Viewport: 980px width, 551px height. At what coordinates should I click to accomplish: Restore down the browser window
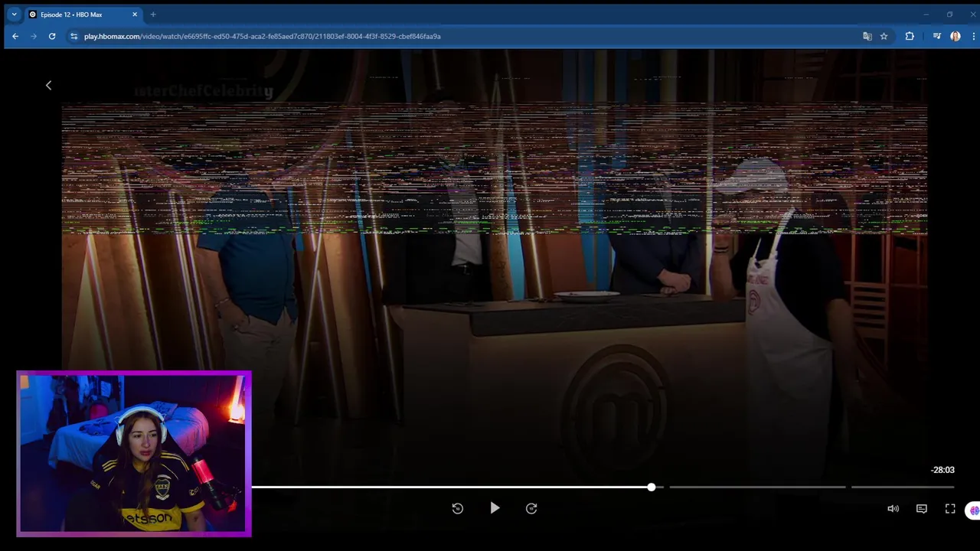pos(949,15)
